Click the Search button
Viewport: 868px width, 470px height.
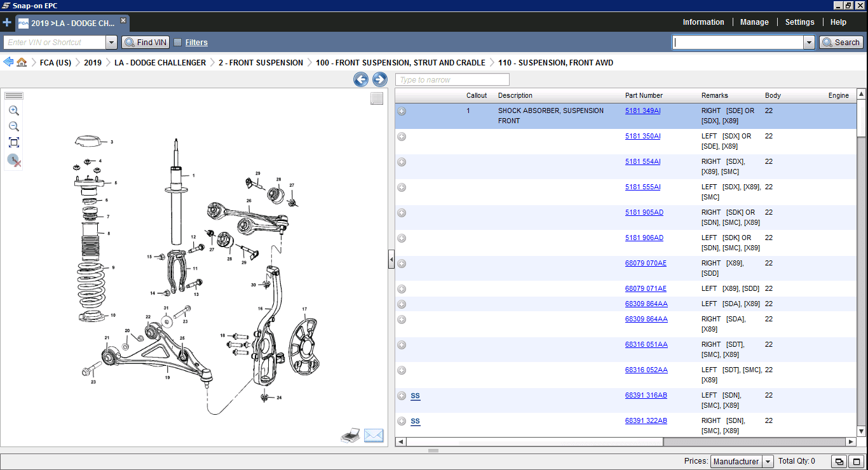pyautogui.click(x=841, y=43)
